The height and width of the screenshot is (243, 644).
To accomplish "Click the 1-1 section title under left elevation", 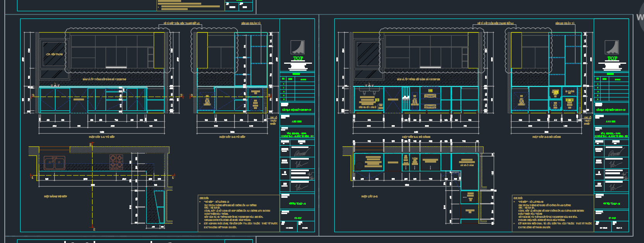I will coord(102,137).
